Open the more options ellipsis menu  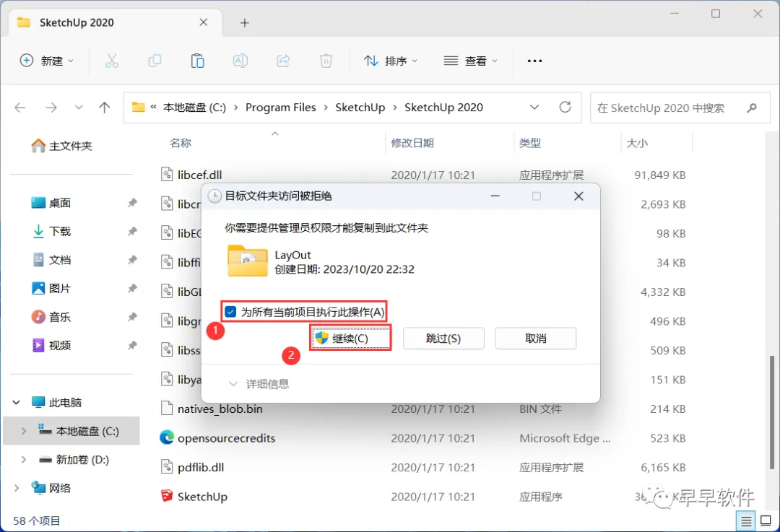pos(534,61)
